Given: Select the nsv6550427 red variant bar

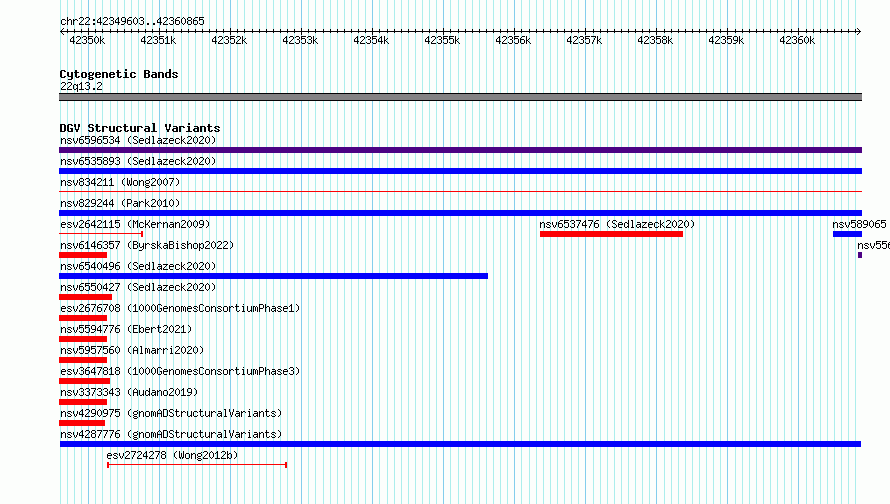Looking at the screenshot, I should coord(86,297).
